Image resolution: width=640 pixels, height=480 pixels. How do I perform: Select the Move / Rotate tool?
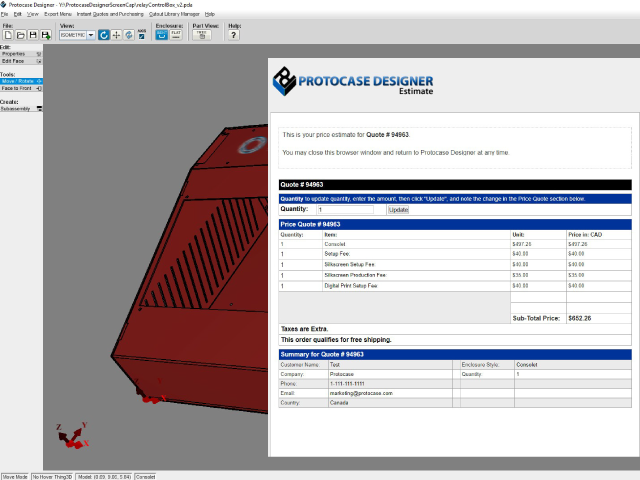coord(21,81)
